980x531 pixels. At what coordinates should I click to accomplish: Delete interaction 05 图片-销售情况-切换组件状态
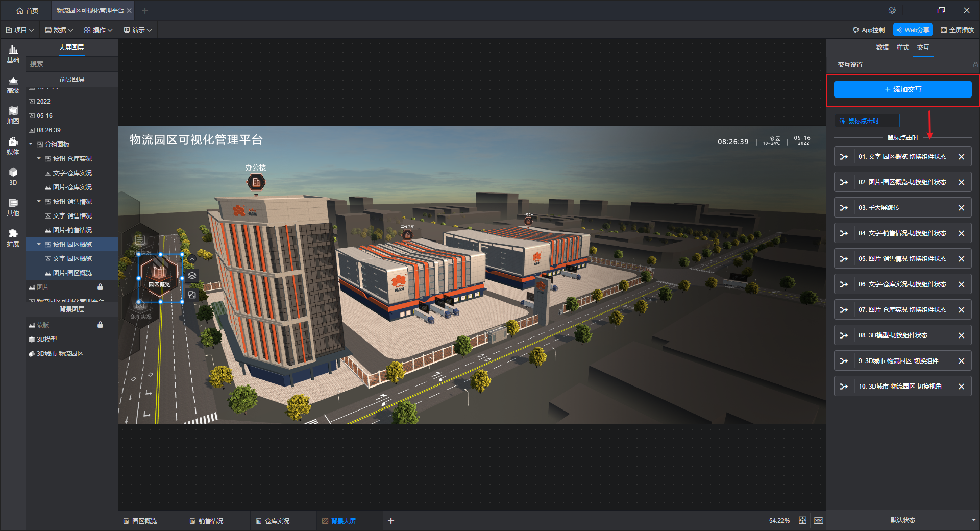[x=961, y=259]
